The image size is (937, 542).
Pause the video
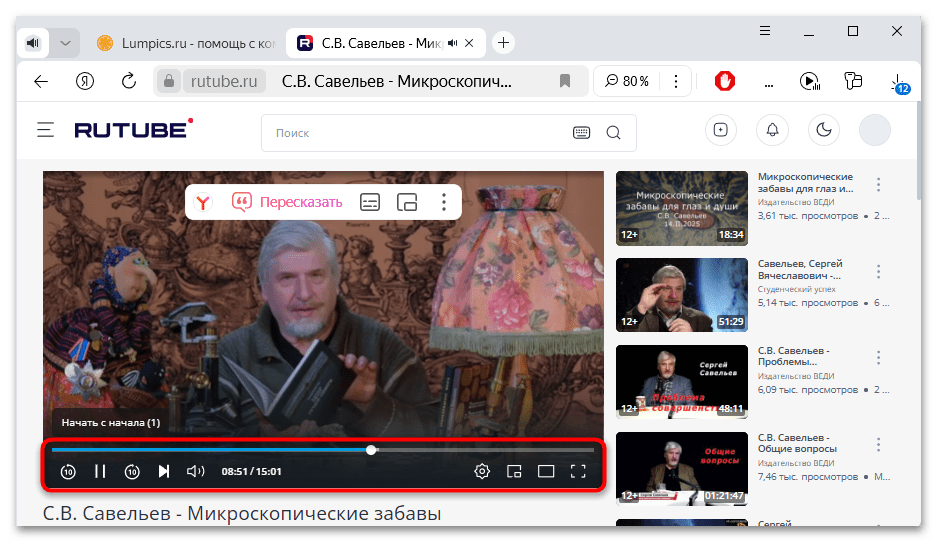pyautogui.click(x=100, y=471)
